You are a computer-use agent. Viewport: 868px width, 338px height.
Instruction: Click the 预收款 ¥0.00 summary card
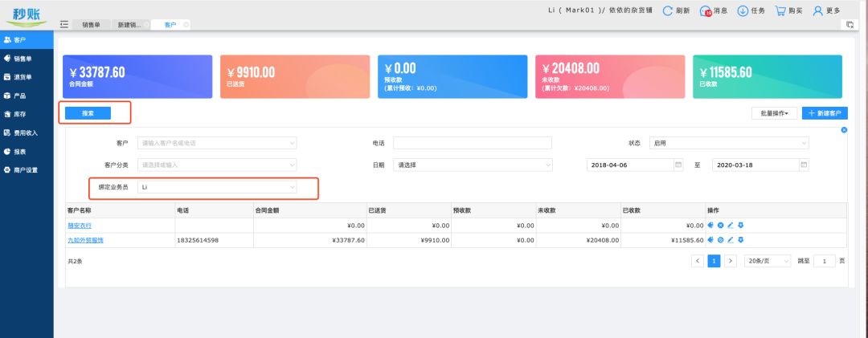click(452, 76)
